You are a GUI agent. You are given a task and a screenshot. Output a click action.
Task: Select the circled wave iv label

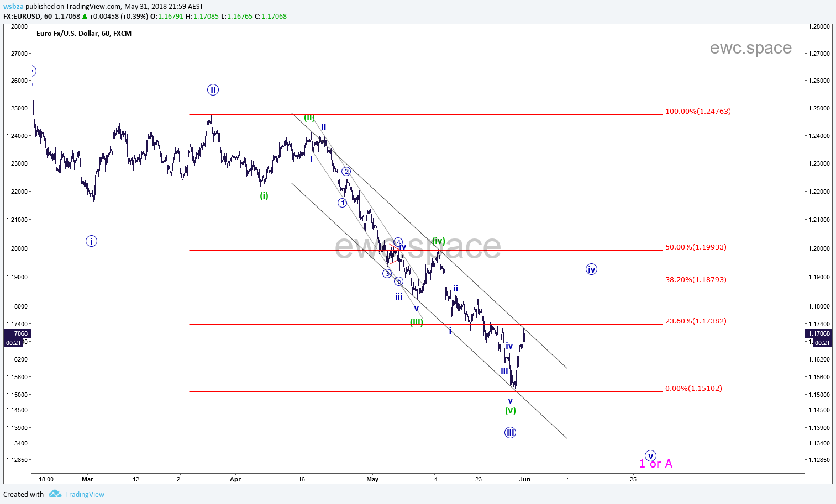(591, 269)
